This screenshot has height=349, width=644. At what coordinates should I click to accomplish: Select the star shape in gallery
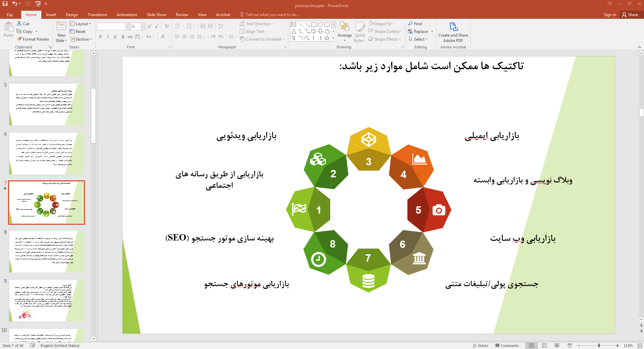point(327,38)
